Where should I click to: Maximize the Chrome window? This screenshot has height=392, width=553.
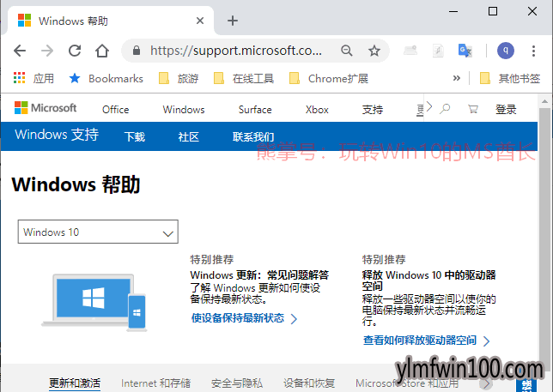coord(493,11)
